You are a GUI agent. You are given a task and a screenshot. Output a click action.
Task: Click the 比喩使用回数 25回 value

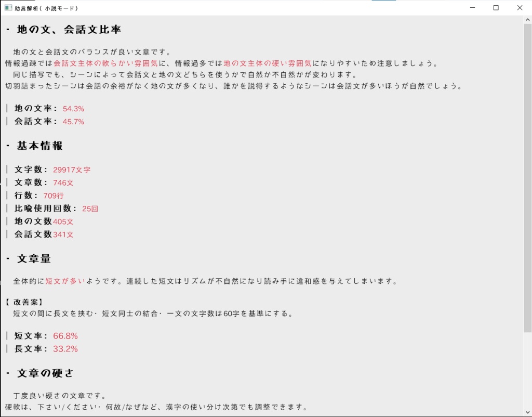89,208
